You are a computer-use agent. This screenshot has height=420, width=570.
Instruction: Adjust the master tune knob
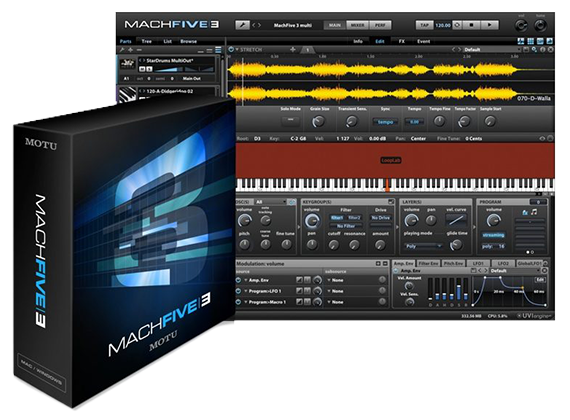click(540, 25)
